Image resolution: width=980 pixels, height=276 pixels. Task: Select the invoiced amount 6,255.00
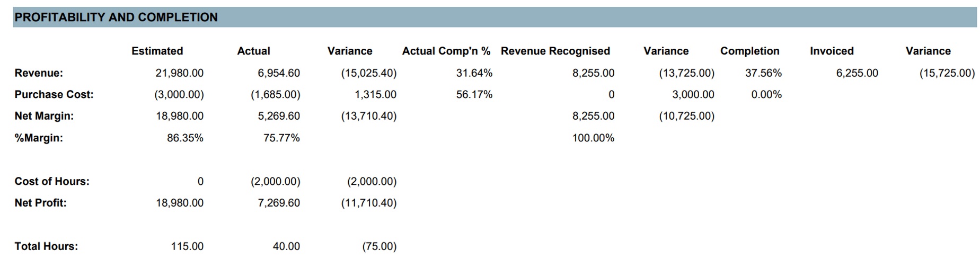click(x=857, y=73)
